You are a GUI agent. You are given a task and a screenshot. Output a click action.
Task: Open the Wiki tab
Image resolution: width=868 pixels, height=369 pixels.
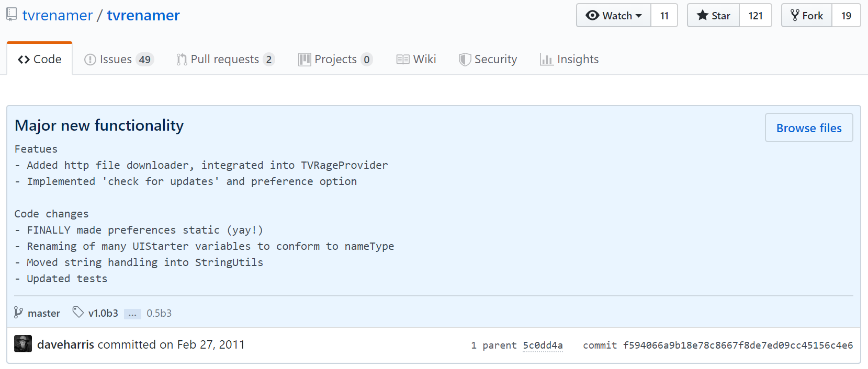(x=416, y=60)
